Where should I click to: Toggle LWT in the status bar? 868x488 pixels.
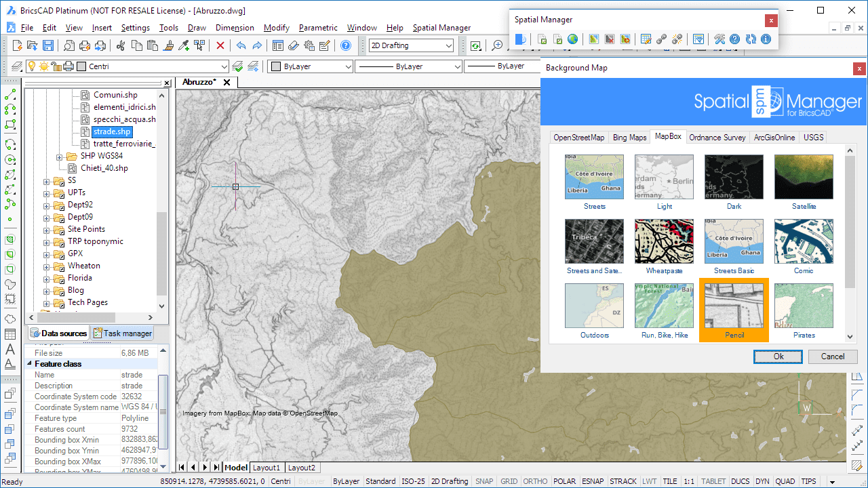pyautogui.click(x=650, y=481)
